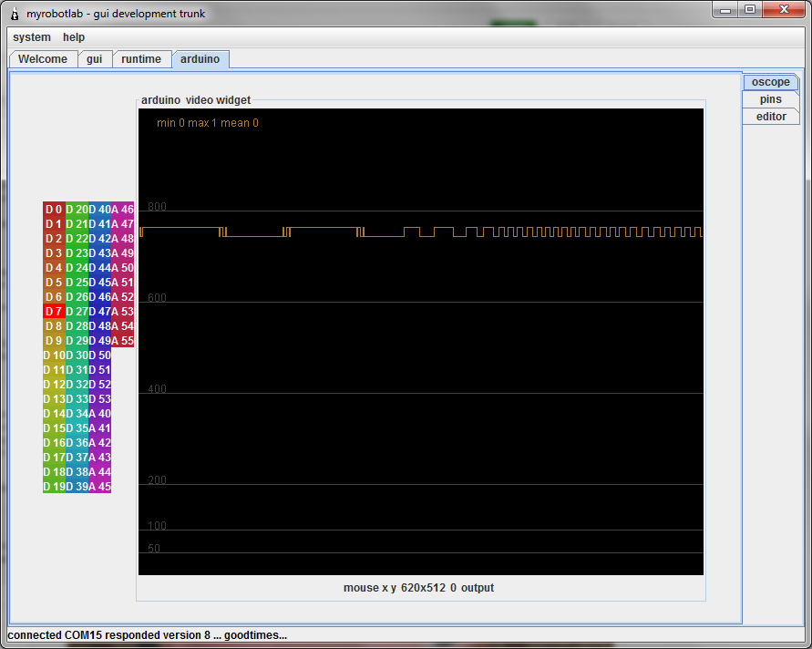This screenshot has height=649, width=812.
Task: Click the D 20 pin button
Action: (77, 210)
